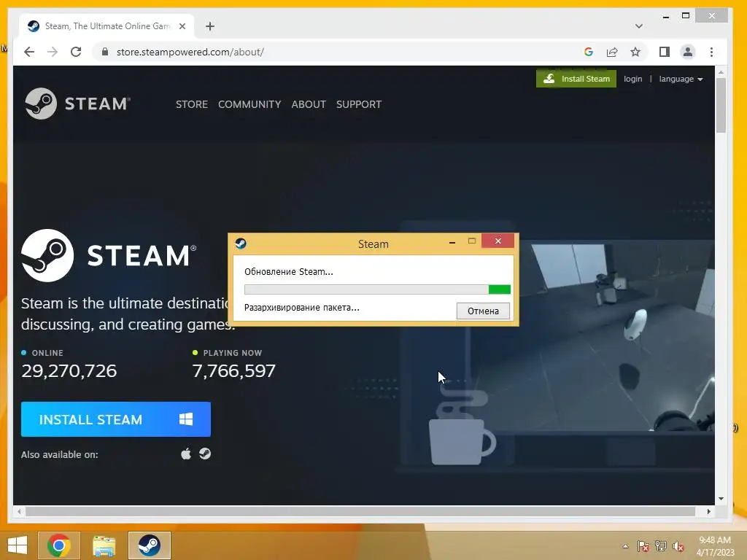747x560 pixels.
Task: Click the horizontal scrollbar thumb
Action: tap(360, 511)
